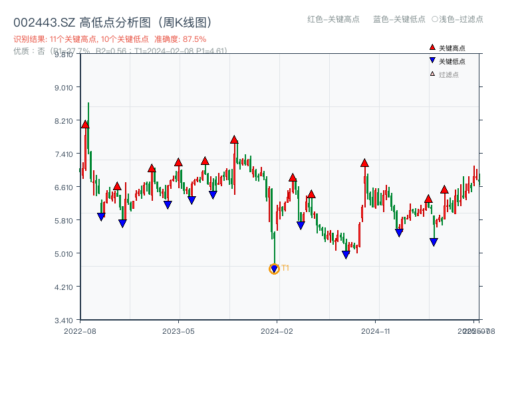Click the chart title 002443.SZ 高低点分析图
Screen dimensions: 532x399
click(113, 23)
